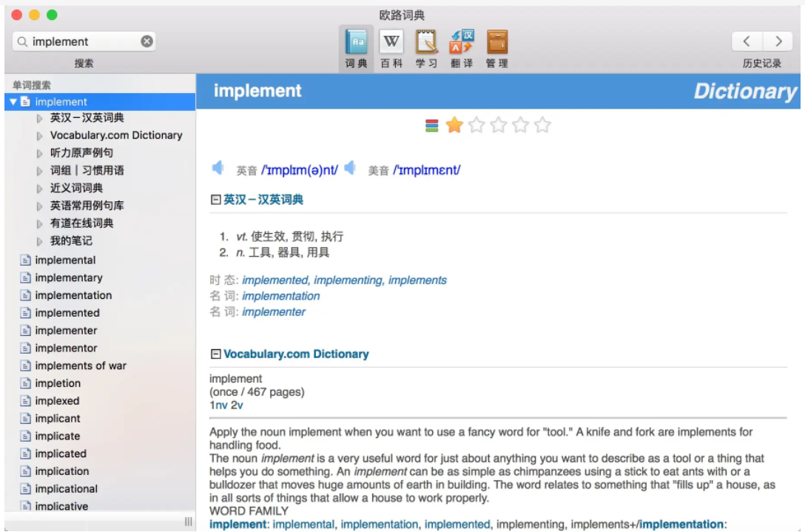Screen dimensions: 805x532
Task: Play the British pronunciation audio
Action: [218, 168]
